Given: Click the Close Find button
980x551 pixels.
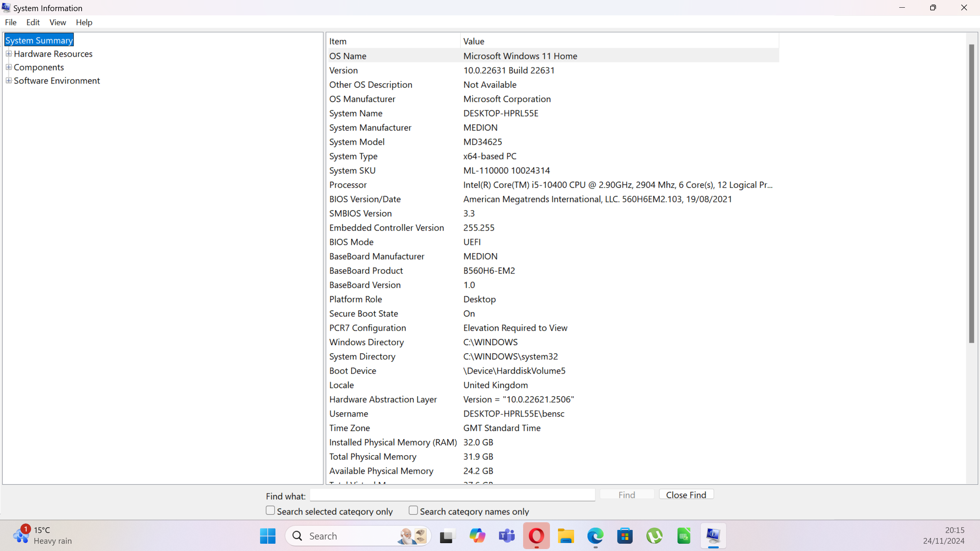Looking at the screenshot, I should pos(686,494).
